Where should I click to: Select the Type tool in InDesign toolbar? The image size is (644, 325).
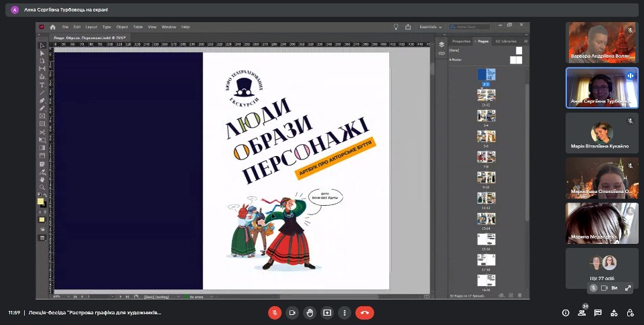[42, 85]
